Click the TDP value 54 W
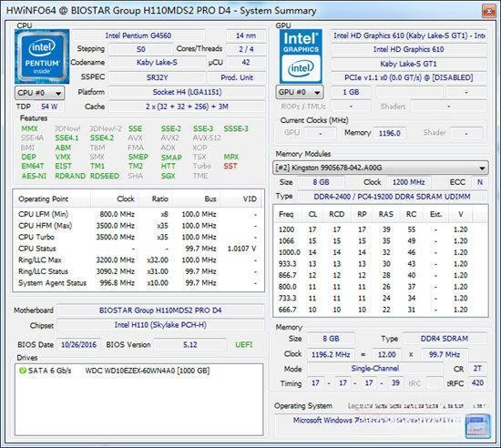501x448 pixels. 49,107
